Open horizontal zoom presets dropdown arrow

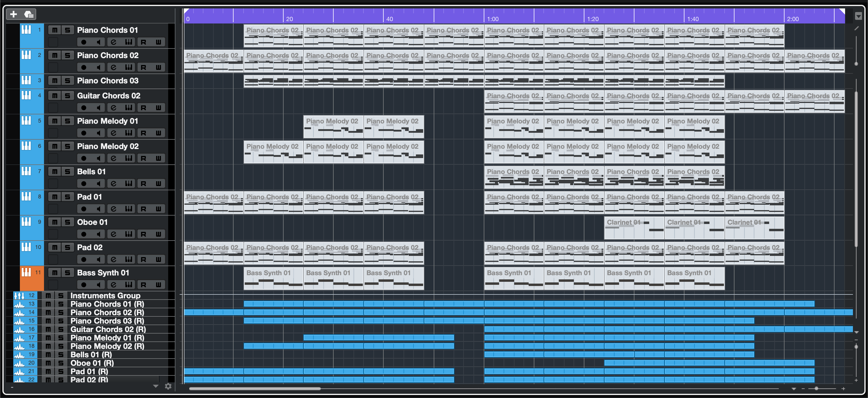coord(794,389)
